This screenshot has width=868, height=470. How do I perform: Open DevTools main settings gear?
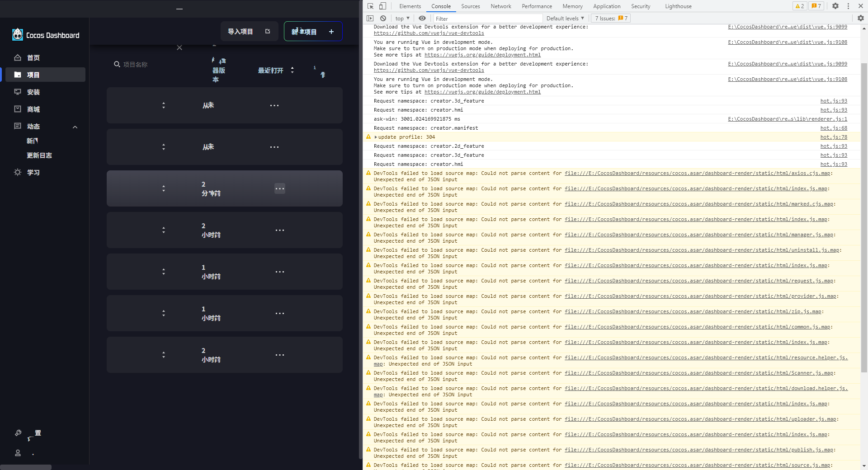click(835, 6)
